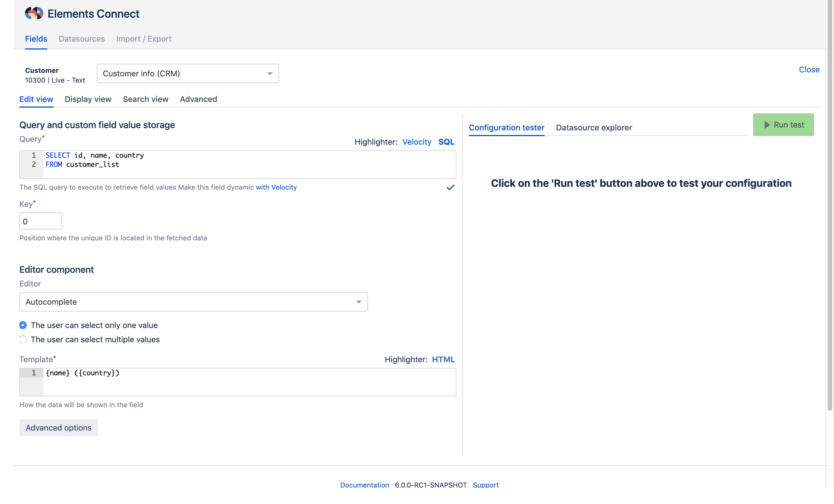Expand the Autocomplete editor dropdown
This screenshot has height=504, width=834.
pyautogui.click(x=193, y=302)
